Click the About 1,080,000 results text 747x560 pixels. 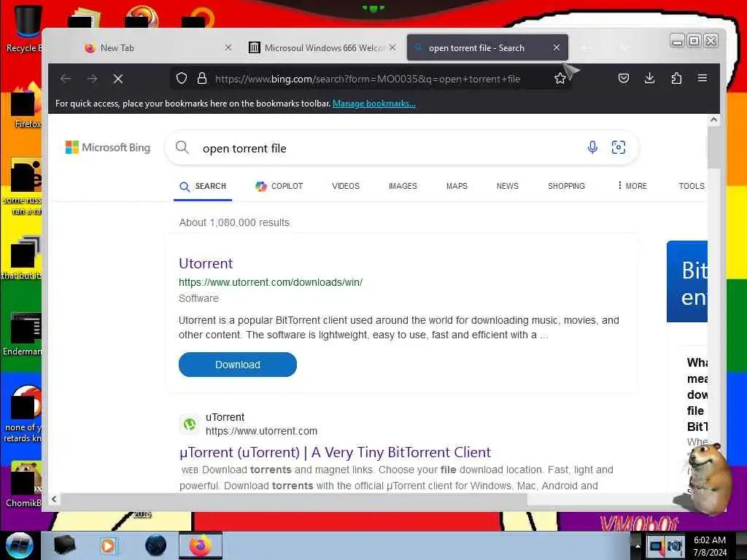click(x=234, y=222)
